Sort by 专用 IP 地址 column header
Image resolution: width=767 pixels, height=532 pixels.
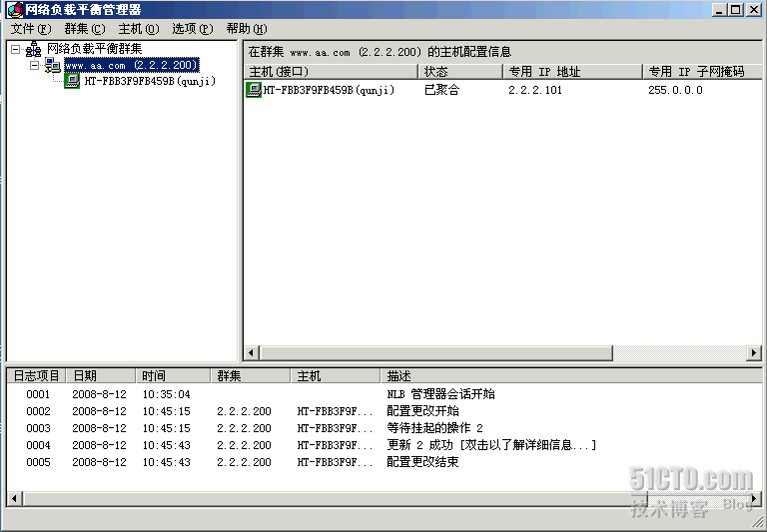click(x=573, y=72)
